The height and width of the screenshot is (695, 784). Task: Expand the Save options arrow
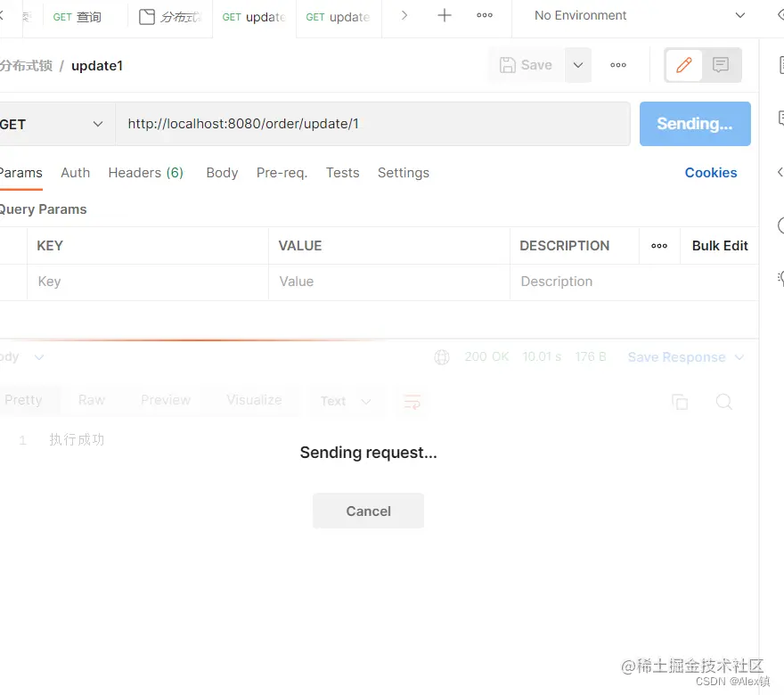[578, 65]
